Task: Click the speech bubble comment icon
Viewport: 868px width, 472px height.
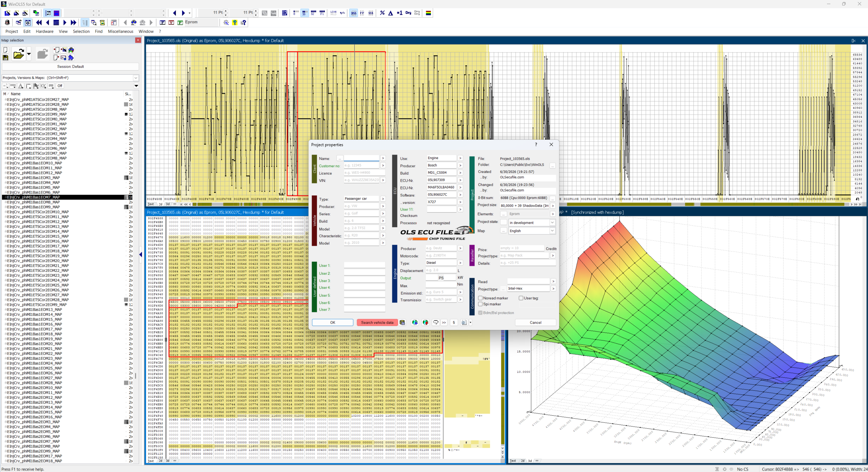Action: [x=435, y=322]
